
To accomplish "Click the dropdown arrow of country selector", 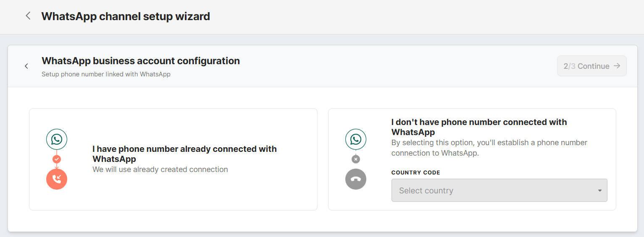I will [599, 191].
